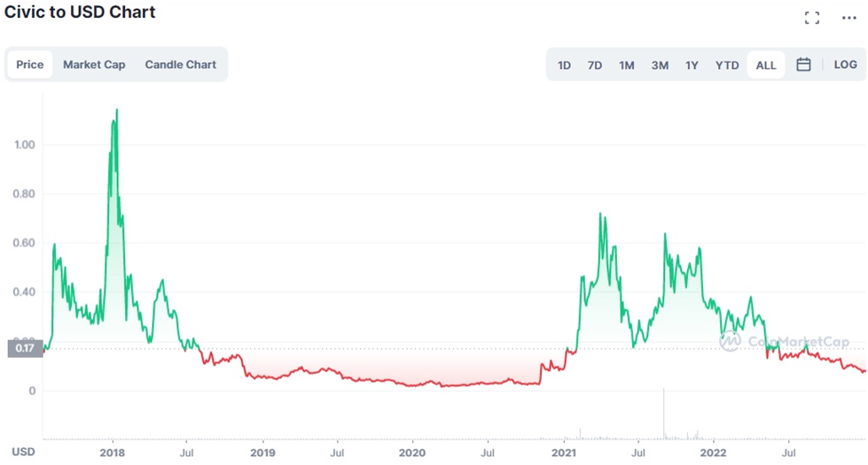The image size is (868, 465).
Task: Click the Civic to USD Chart heading
Action: coord(80,12)
